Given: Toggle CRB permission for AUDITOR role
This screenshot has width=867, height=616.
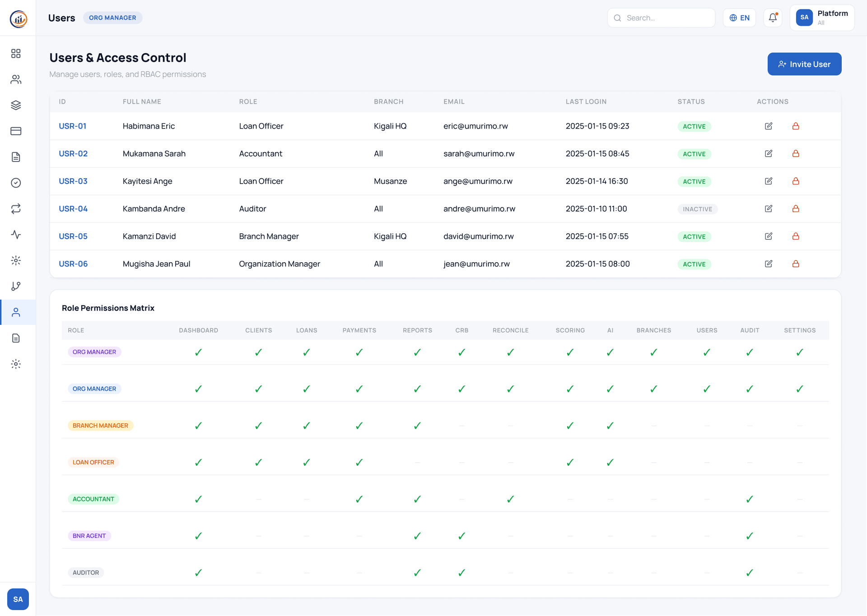Looking at the screenshot, I should 461,572.
